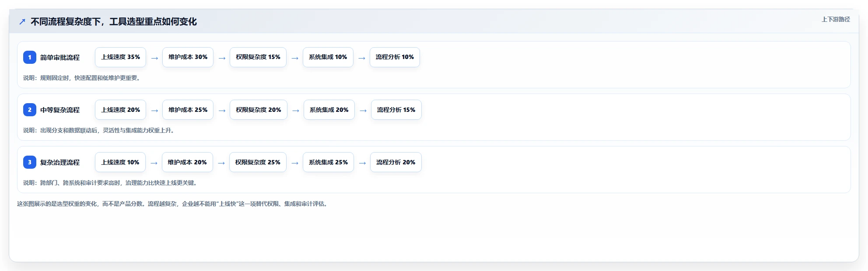Click the 维护成本 30% chip
This screenshot has height=271, width=868.
click(188, 57)
